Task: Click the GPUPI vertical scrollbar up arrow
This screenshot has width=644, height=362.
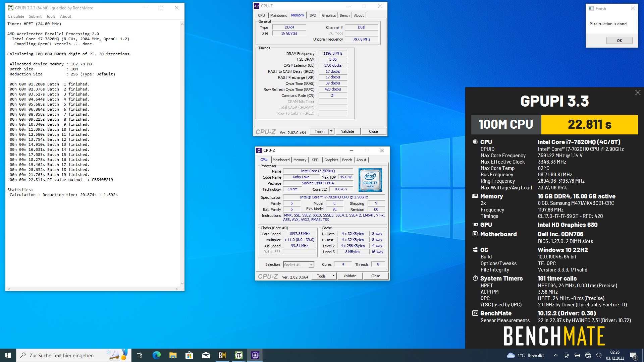Action: pos(182,24)
